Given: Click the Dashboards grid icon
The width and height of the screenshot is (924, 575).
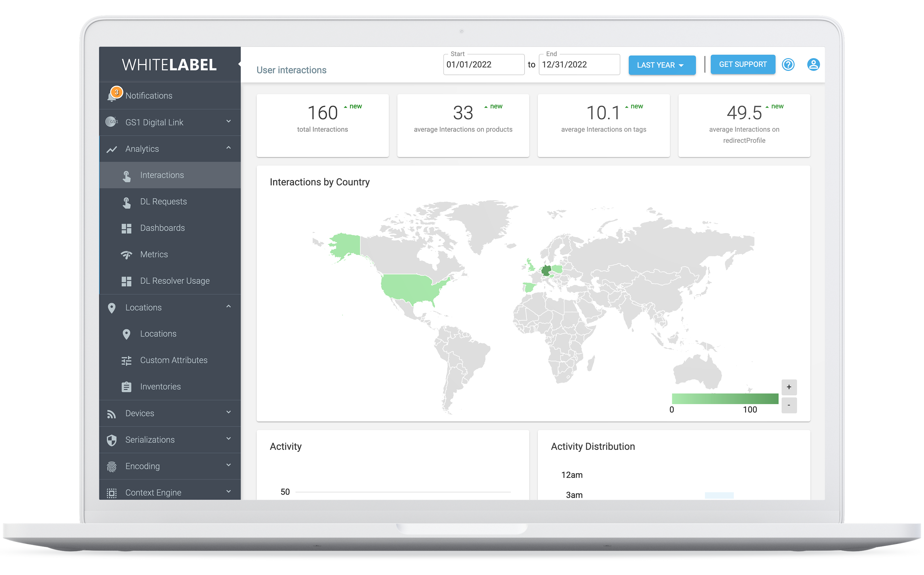Looking at the screenshot, I should (x=126, y=228).
